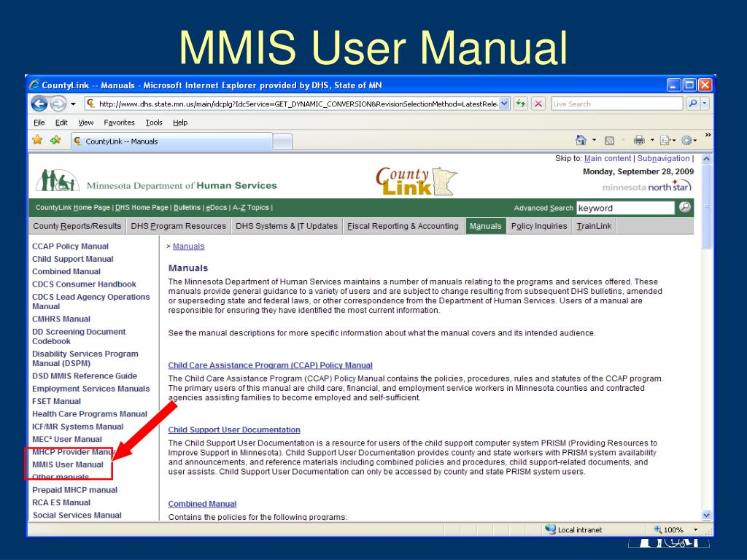Viewport: 747px width, 560px height.
Task: Click the page scrollbar up arrow
Action: click(706, 158)
